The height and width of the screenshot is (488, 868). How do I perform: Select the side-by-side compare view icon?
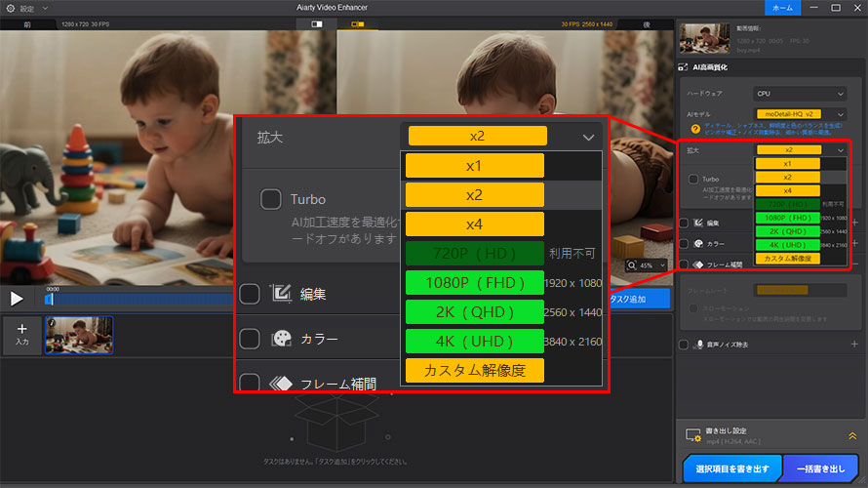357,21
